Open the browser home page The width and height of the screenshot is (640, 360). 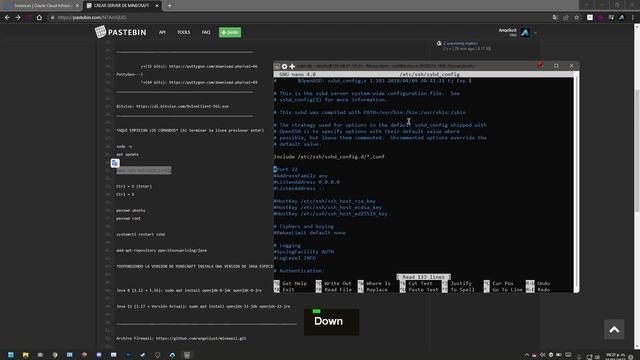[39, 18]
